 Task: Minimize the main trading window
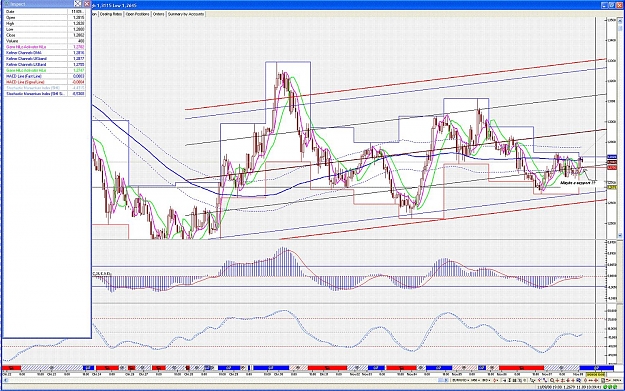pos(604,5)
